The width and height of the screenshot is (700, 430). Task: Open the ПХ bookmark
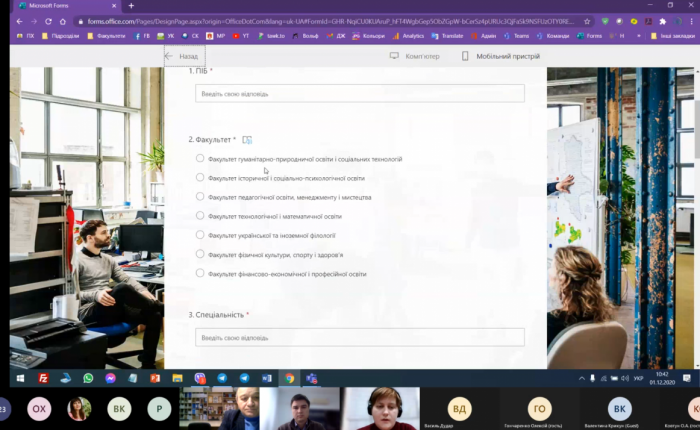click(x=25, y=36)
